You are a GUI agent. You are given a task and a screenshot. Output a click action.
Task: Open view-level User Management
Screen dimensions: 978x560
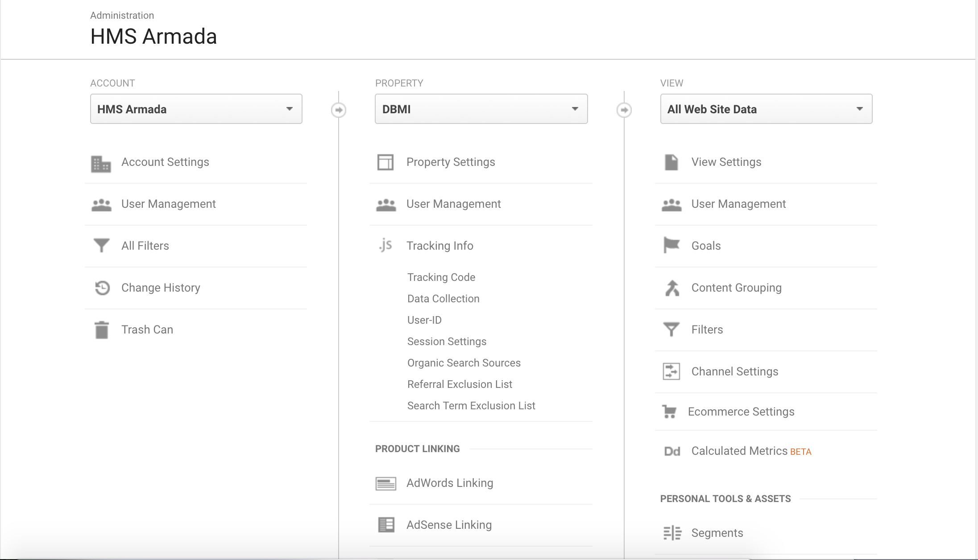pos(739,204)
